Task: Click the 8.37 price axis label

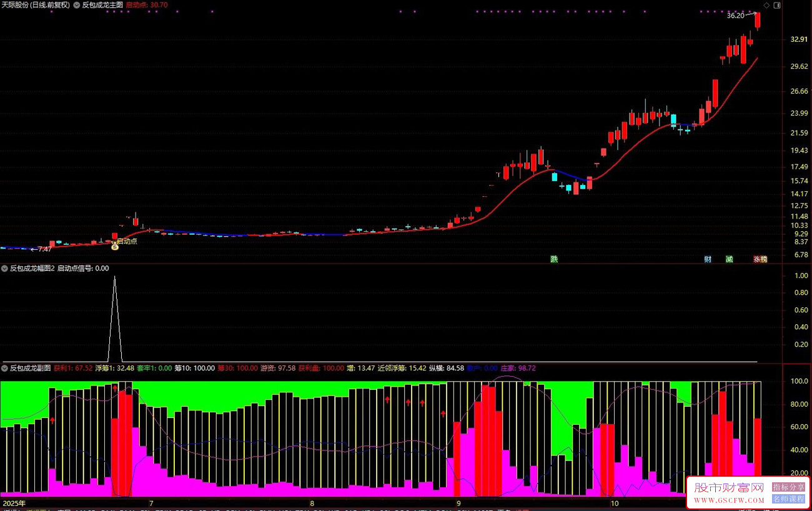Action: (801, 242)
